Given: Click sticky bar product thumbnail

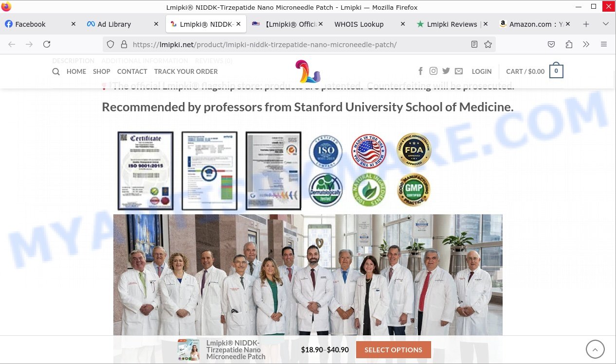Looking at the screenshot, I should pyautogui.click(x=189, y=350).
